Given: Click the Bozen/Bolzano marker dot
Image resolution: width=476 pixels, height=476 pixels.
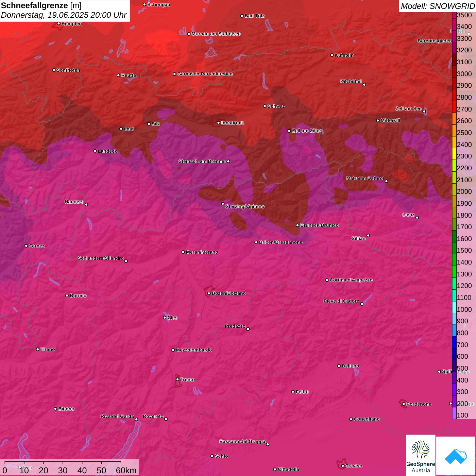Looking at the screenshot, I should coord(209,293).
